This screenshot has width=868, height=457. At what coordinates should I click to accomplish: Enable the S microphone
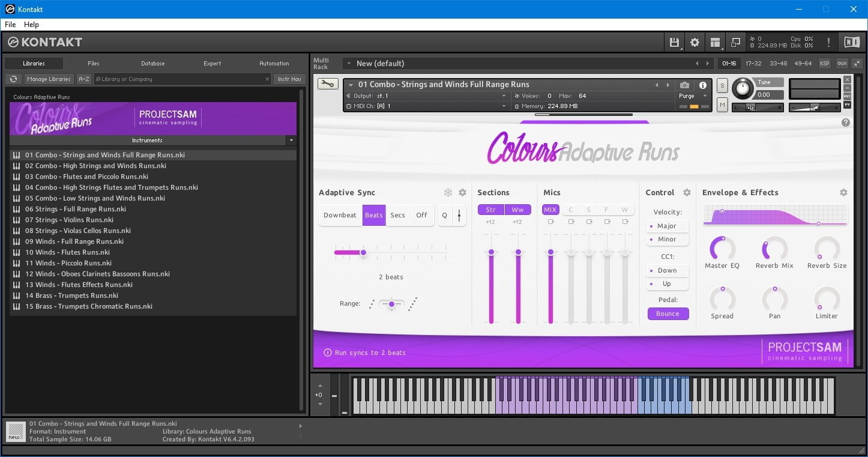(589, 210)
